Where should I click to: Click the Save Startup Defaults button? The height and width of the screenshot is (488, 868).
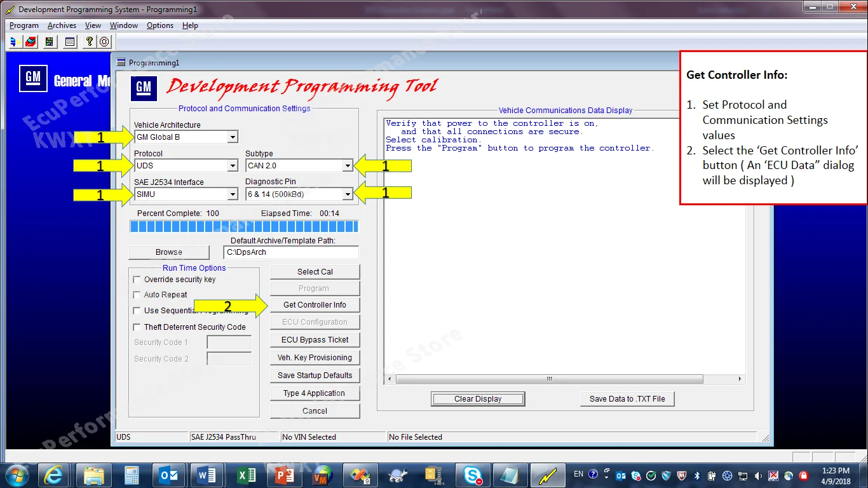(x=315, y=376)
